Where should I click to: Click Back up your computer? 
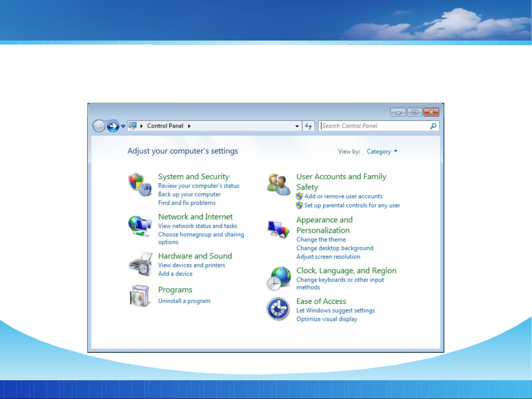coord(189,194)
